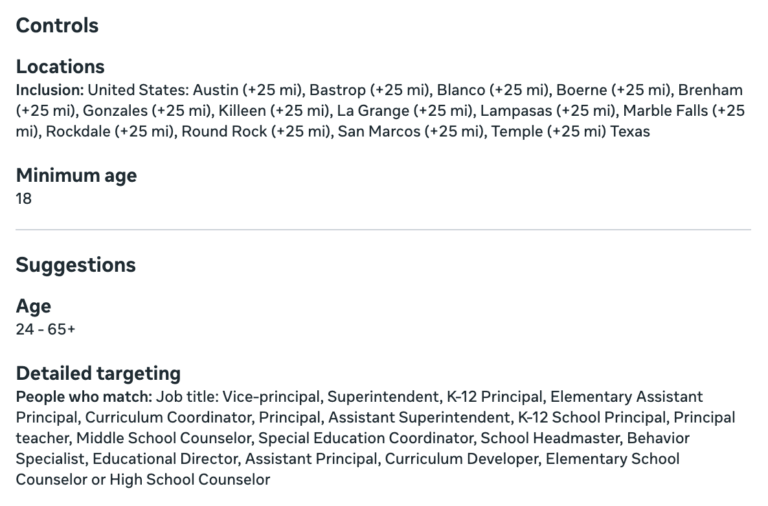The width and height of the screenshot is (768, 506).
Task: Select the minimum age value 18
Action: pyautogui.click(x=24, y=199)
